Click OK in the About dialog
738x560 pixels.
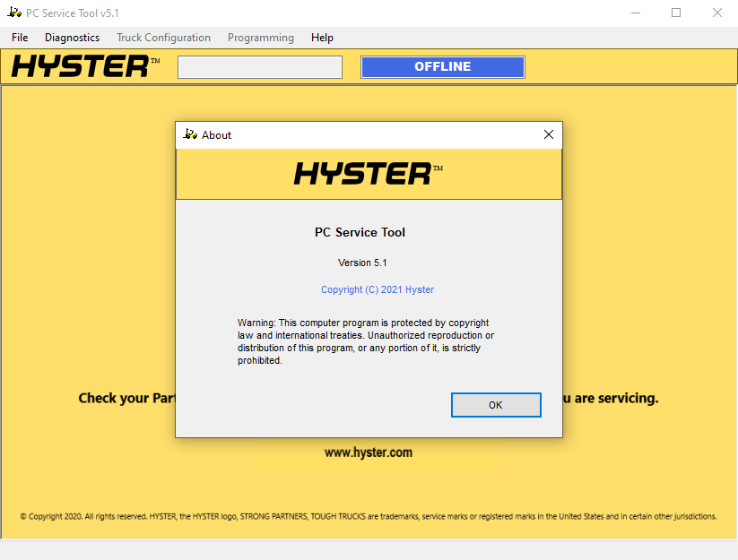point(496,405)
